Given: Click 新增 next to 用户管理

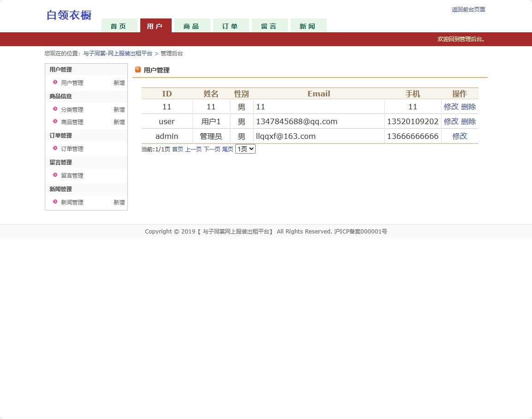Looking at the screenshot, I should tap(119, 83).
